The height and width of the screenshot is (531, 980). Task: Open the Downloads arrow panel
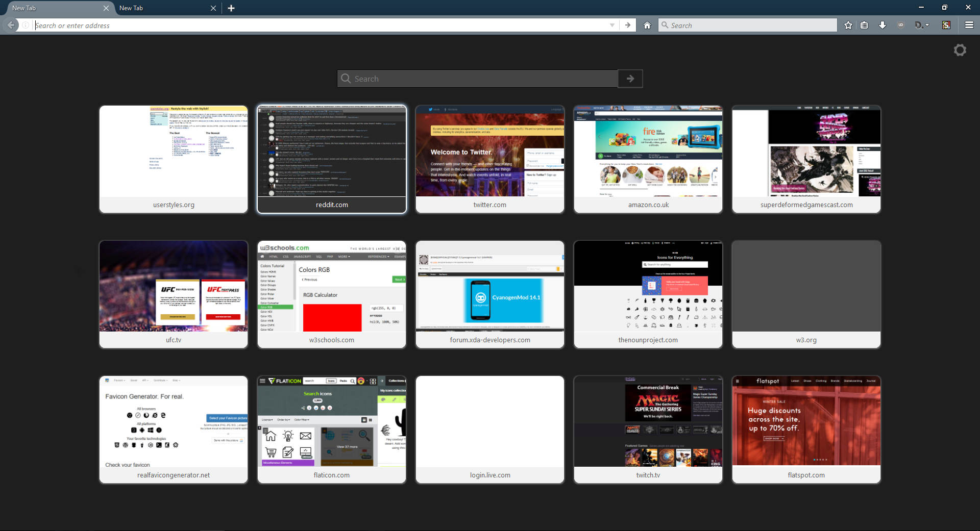[x=883, y=25]
